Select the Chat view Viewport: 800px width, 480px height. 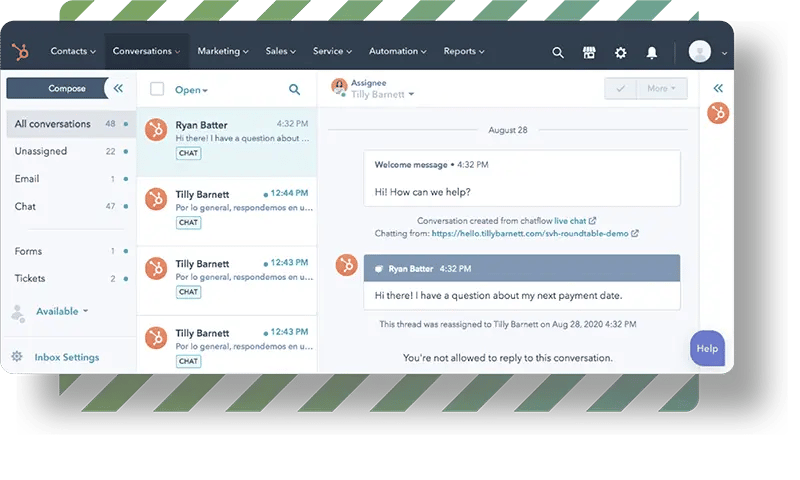click(x=71, y=207)
